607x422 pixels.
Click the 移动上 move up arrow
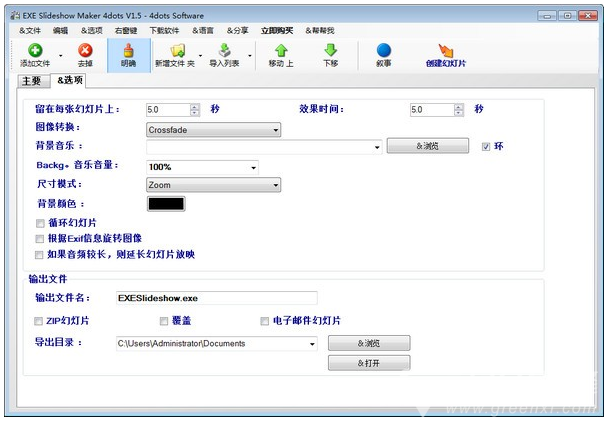coord(281,51)
